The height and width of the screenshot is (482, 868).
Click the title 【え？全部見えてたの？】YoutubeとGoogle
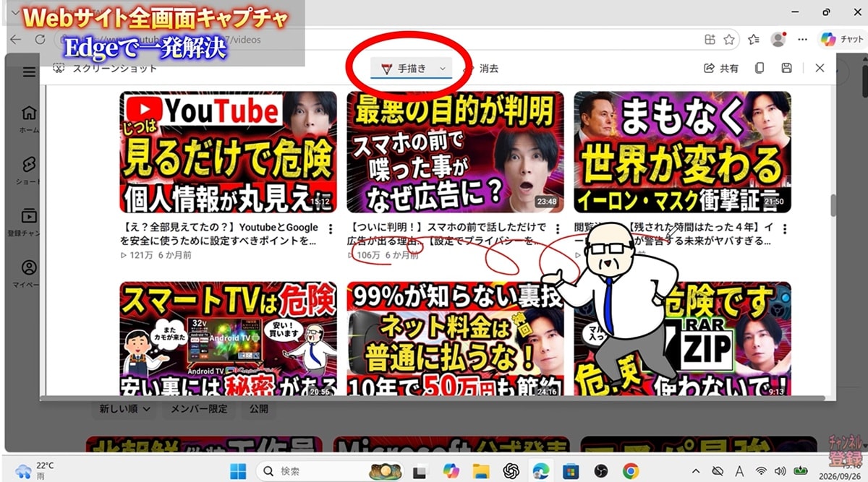(x=220, y=234)
